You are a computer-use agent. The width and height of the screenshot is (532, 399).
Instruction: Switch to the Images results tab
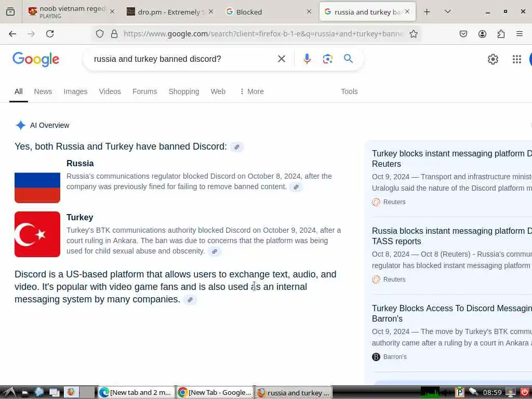pyautogui.click(x=75, y=91)
